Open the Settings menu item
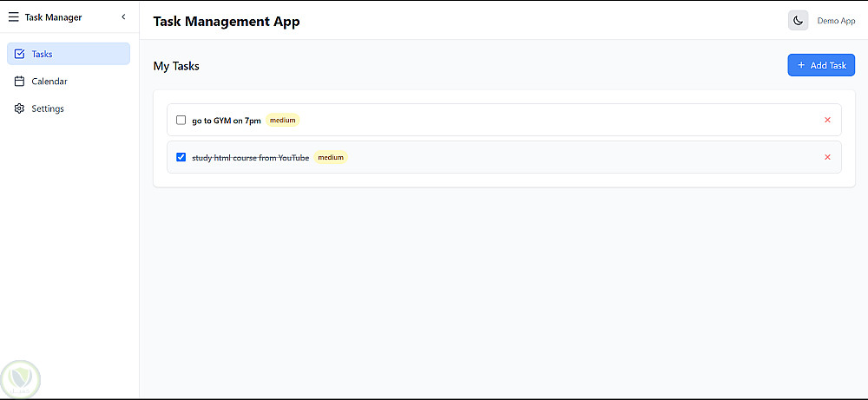The image size is (868, 400). point(48,108)
